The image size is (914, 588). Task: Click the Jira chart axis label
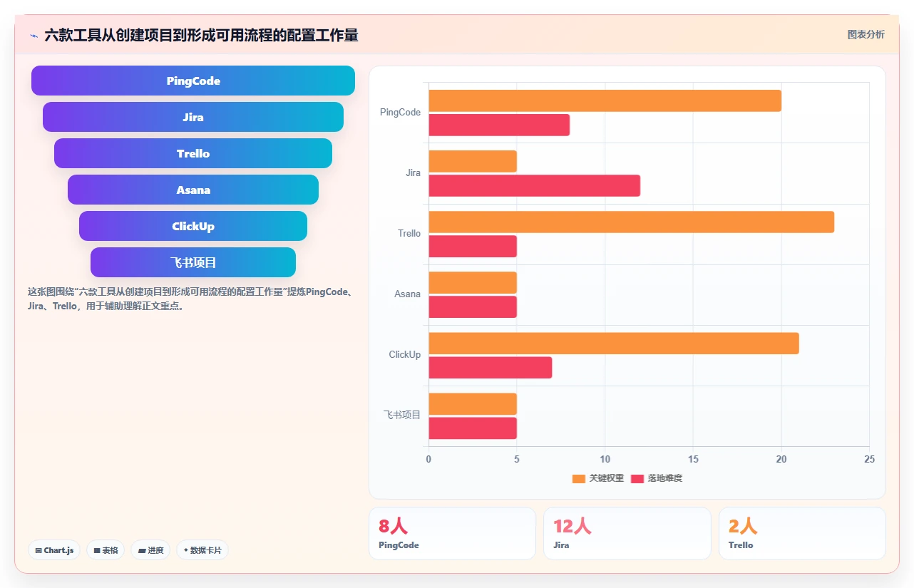tap(413, 173)
